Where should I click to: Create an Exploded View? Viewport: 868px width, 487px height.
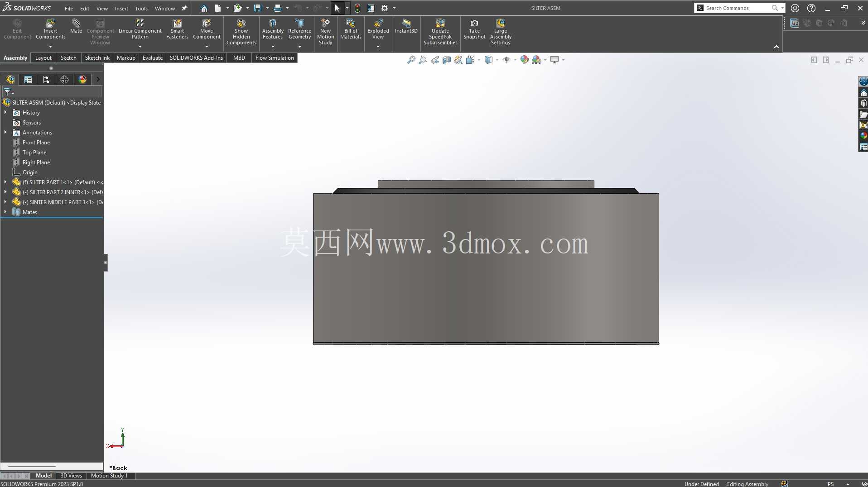point(378,30)
